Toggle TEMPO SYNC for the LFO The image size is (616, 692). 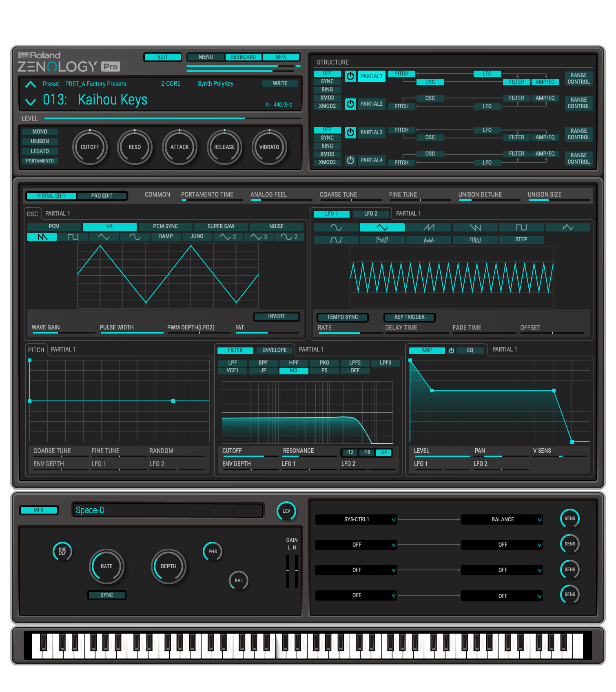[x=343, y=317]
